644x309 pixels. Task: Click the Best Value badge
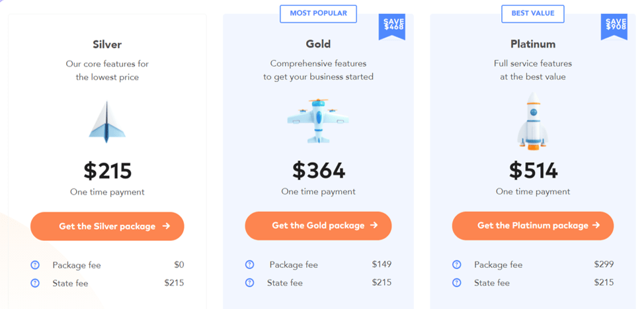click(533, 13)
